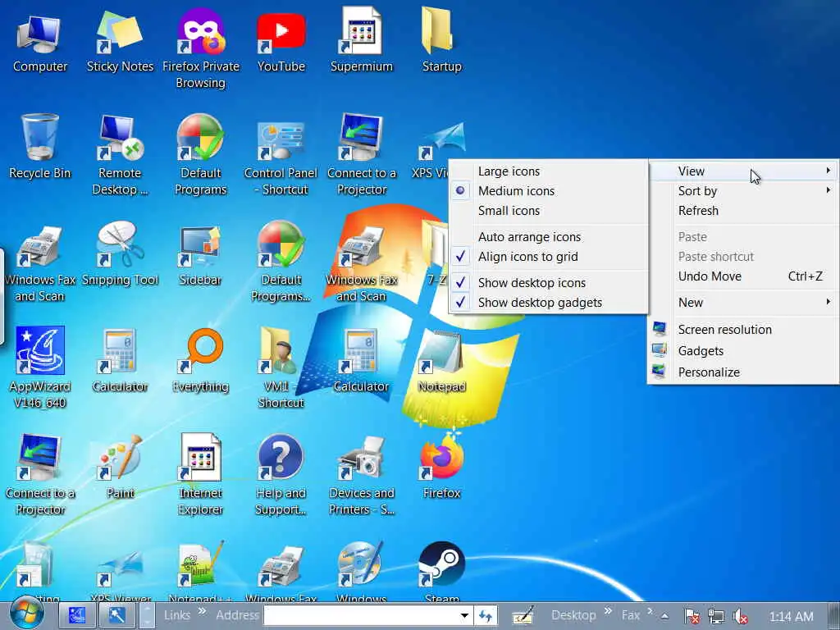Expand the Fax toolbar chevron
This screenshot has height=630, width=840.
(650, 610)
